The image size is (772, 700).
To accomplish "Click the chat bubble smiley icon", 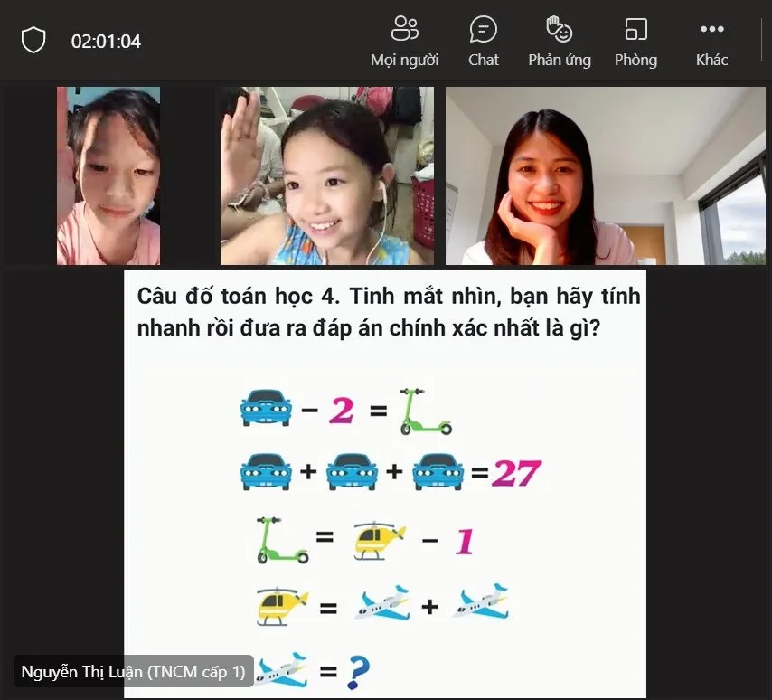I will [484, 28].
